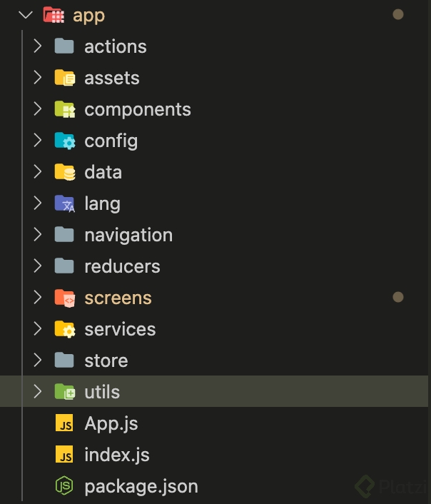This screenshot has height=504, width=431.
Task: Click the green utils folder icon
Action: [64, 392]
